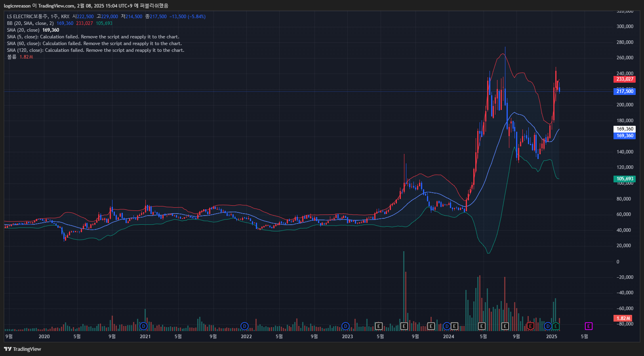Click the high price 229,000 in legend
The width and height of the screenshot is (644, 356).
pyautogui.click(x=110, y=17)
